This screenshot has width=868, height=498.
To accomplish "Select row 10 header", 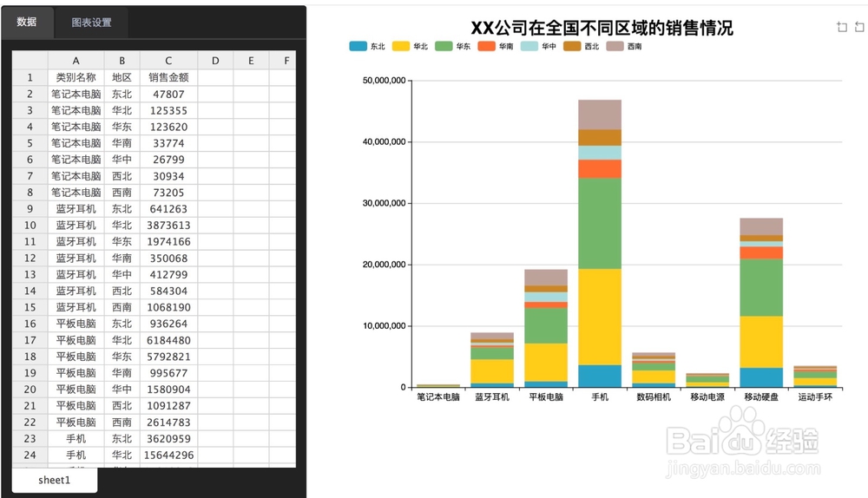I will (x=30, y=226).
